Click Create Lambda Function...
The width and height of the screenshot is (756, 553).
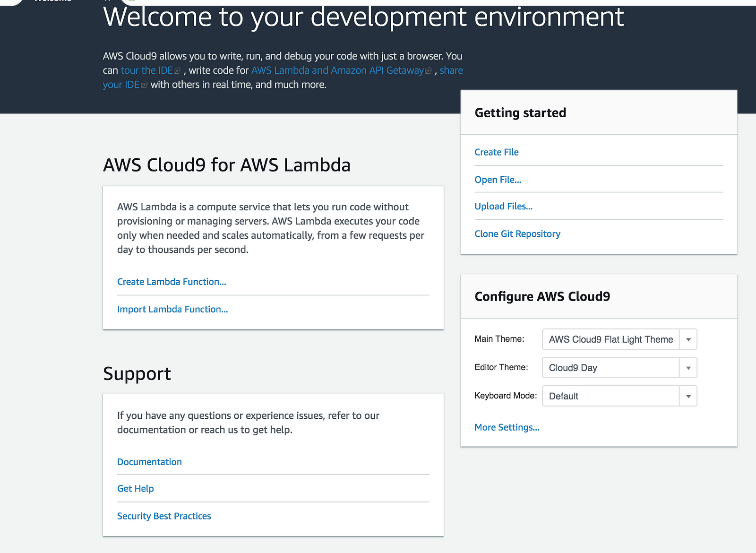click(172, 282)
